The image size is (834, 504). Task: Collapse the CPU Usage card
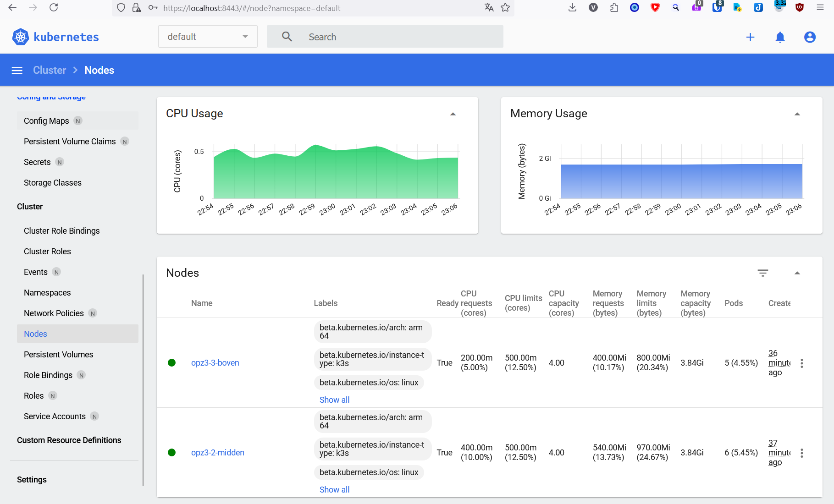453,114
